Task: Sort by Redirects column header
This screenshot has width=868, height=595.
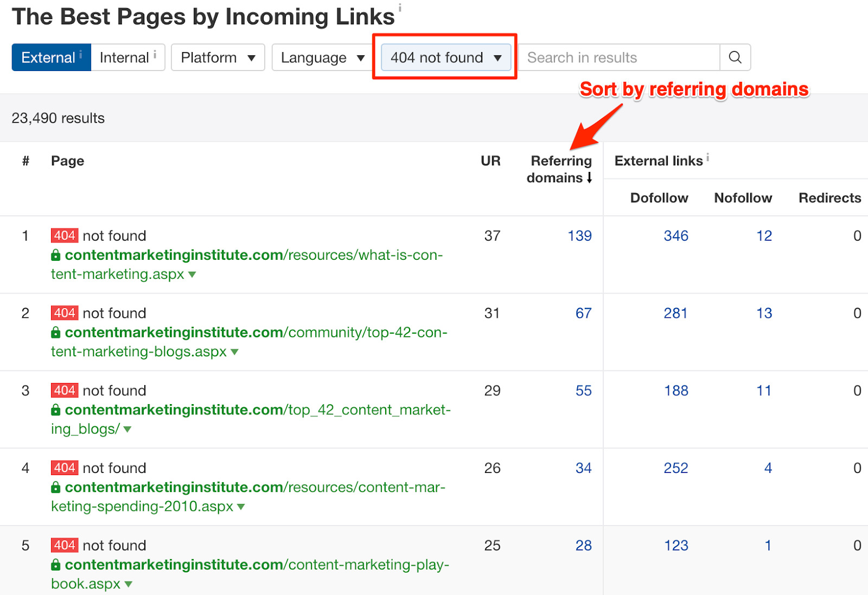Action: (x=830, y=198)
